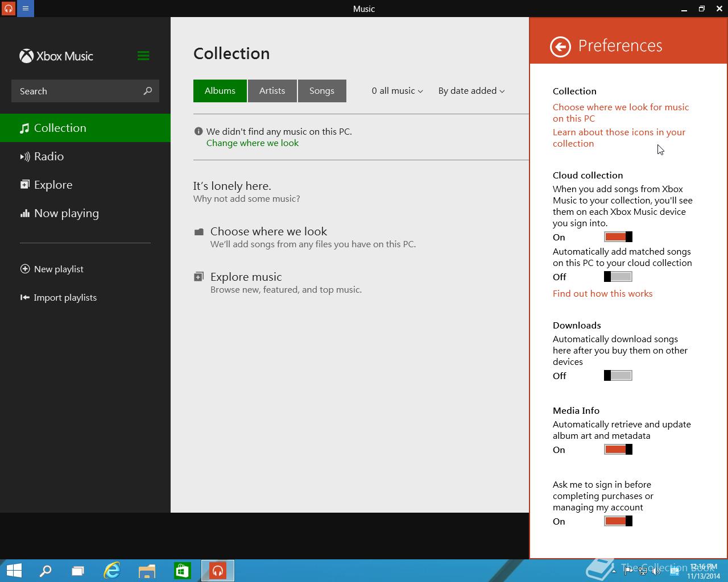Click the Cloud collection heading

click(588, 175)
